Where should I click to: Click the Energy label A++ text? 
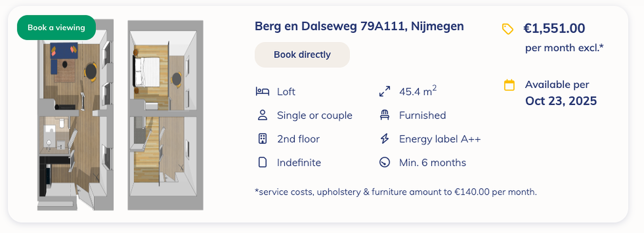coord(439,139)
